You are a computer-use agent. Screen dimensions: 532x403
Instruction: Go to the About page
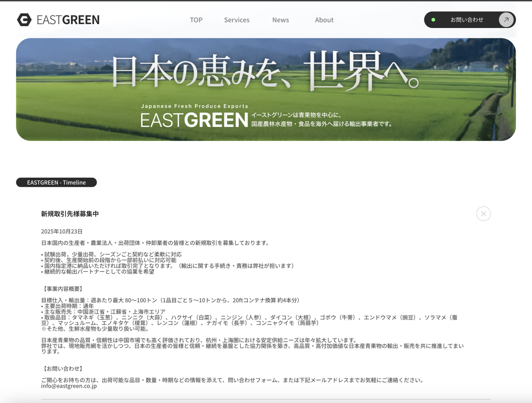(x=324, y=20)
